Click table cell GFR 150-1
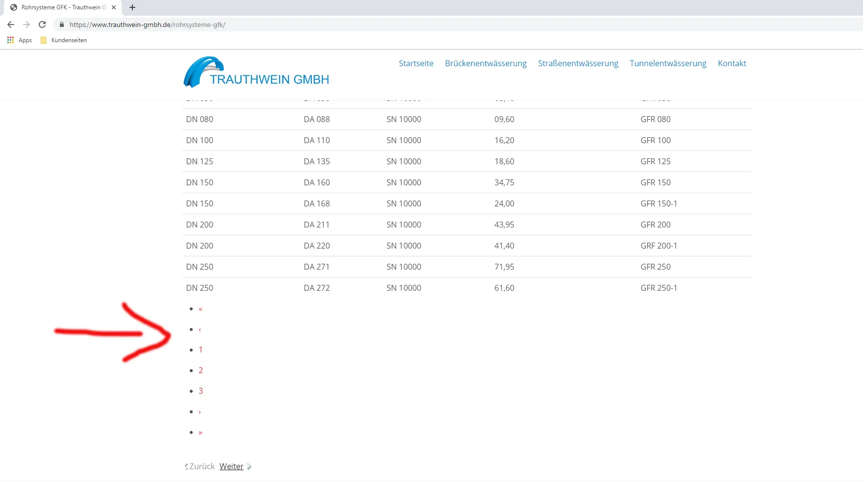 point(659,203)
